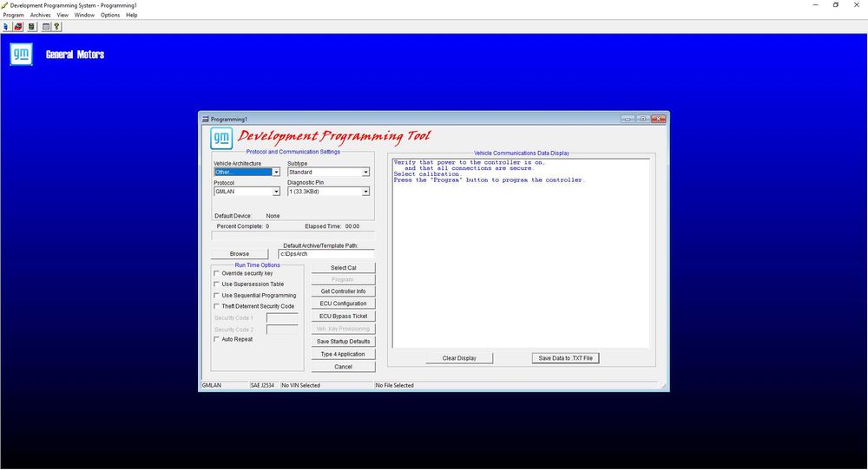Screen dimensions: 868x470
Task: Open the Help menu
Action: pyautogui.click(x=131, y=15)
